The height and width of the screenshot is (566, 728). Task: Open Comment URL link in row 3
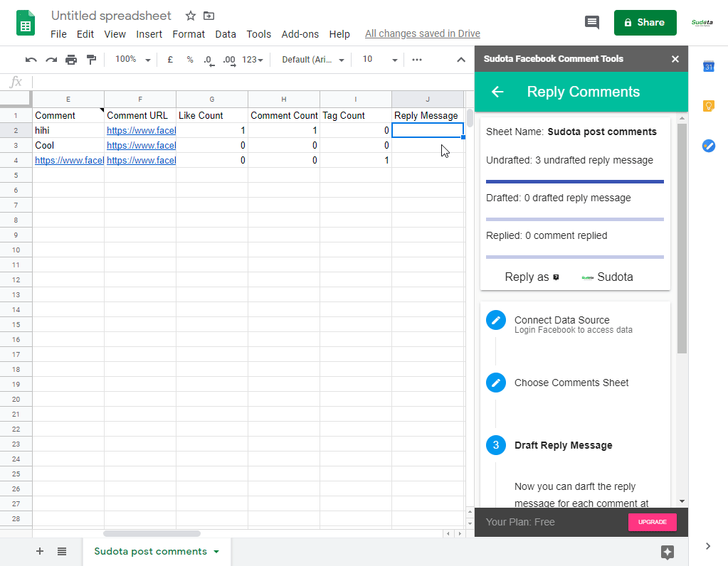point(141,146)
